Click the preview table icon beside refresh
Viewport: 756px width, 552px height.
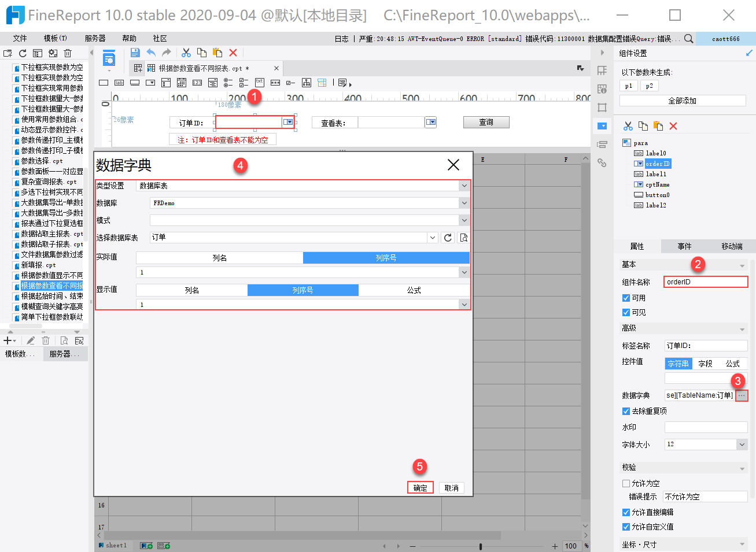click(463, 238)
